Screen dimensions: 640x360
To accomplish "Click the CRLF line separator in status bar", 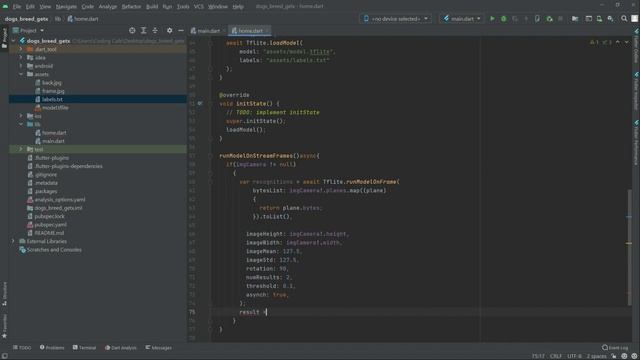I will pyautogui.click(x=556, y=356).
